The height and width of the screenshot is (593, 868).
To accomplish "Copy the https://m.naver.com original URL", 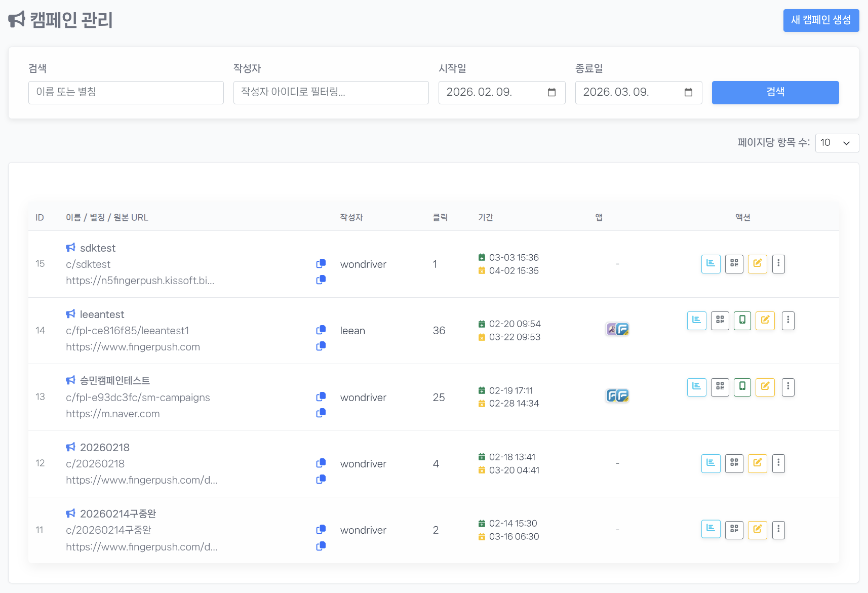I will tap(321, 413).
